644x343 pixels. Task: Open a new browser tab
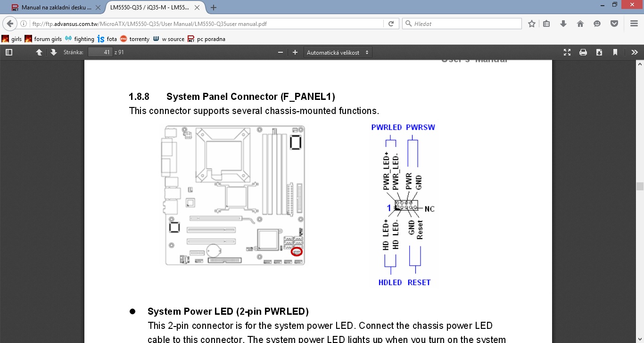coord(214,8)
